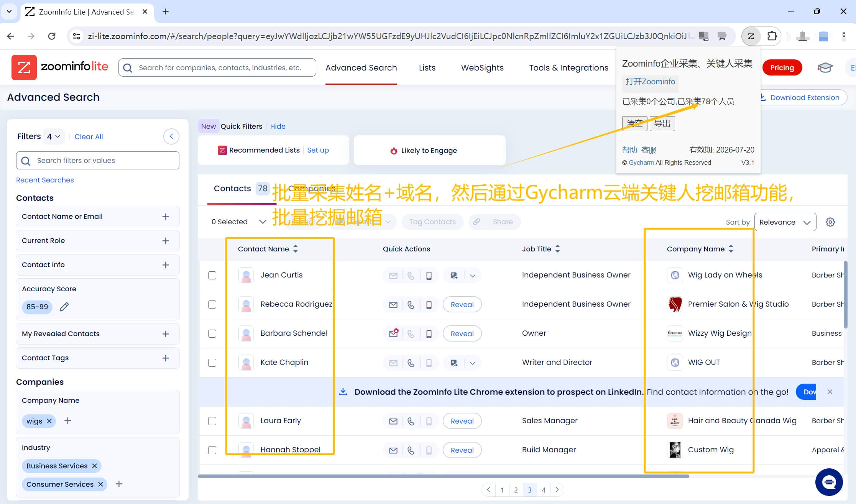
Task: Remove the Consumer Services industry chip
Action: pyautogui.click(x=100, y=484)
